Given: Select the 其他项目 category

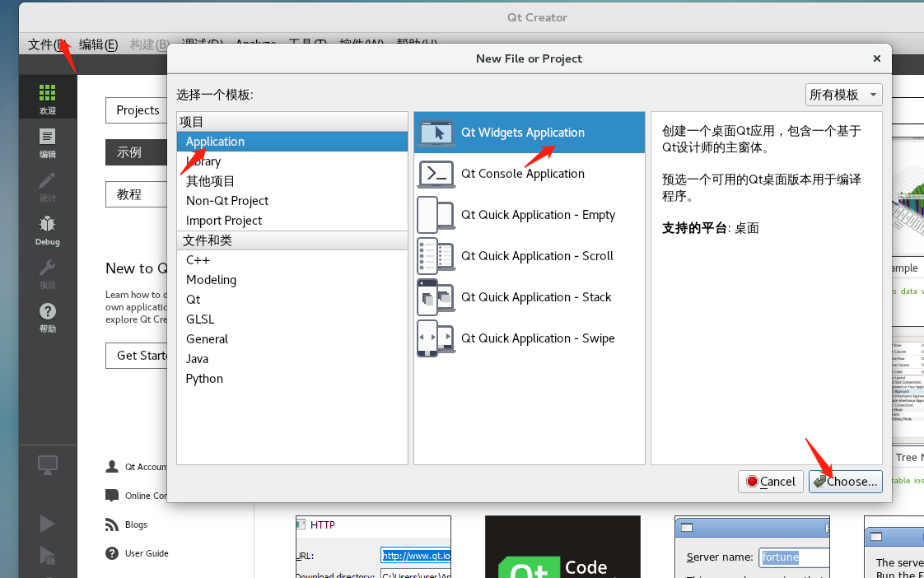Looking at the screenshot, I should pyautogui.click(x=292, y=181).
